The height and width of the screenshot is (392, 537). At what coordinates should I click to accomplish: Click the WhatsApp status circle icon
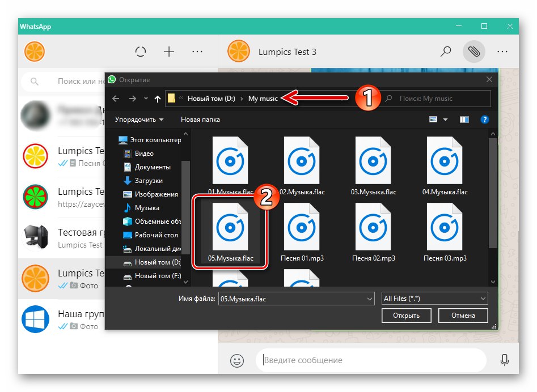coord(141,52)
